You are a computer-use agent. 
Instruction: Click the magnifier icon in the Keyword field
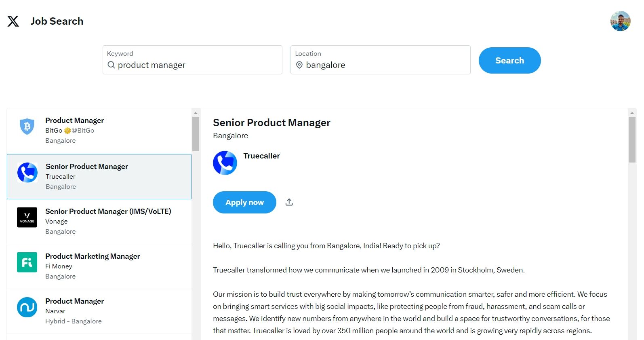(111, 65)
